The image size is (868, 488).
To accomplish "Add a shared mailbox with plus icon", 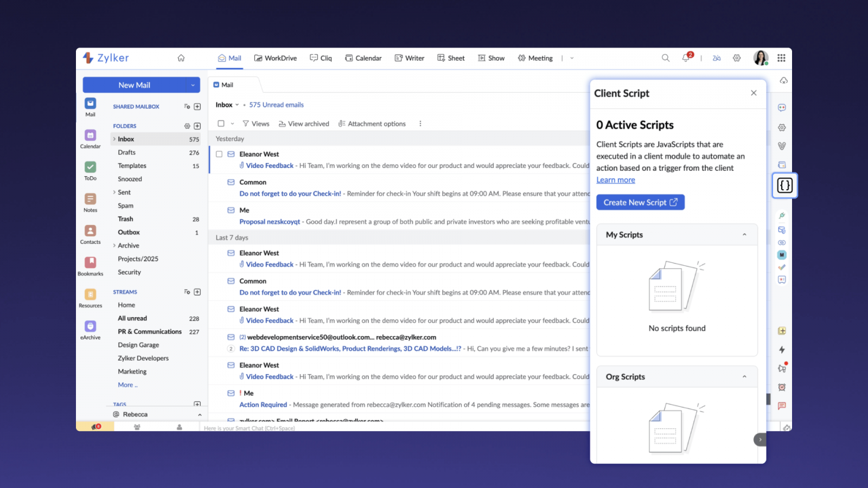I will (x=197, y=106).
